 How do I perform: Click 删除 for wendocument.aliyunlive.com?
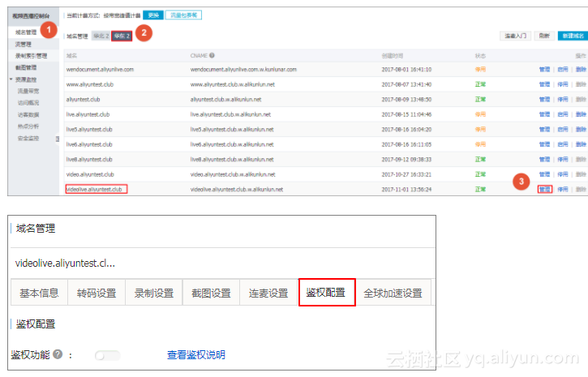pos(581,70)
